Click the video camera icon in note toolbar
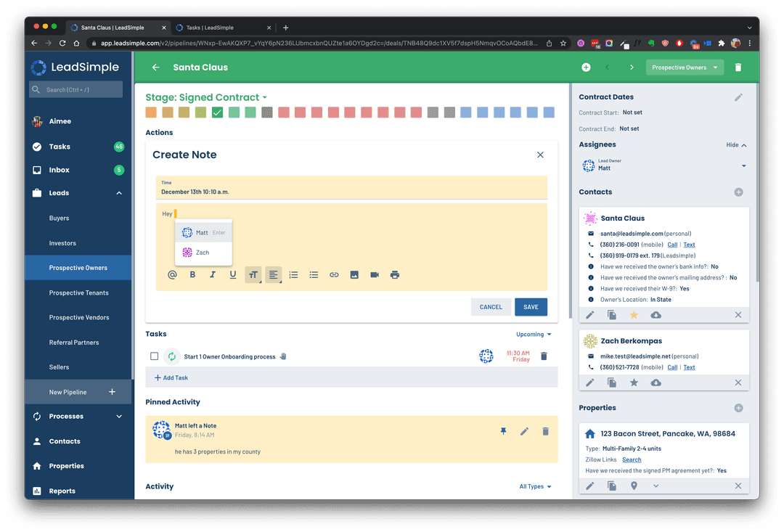This screenshot has width=784, height=532. 375,275
